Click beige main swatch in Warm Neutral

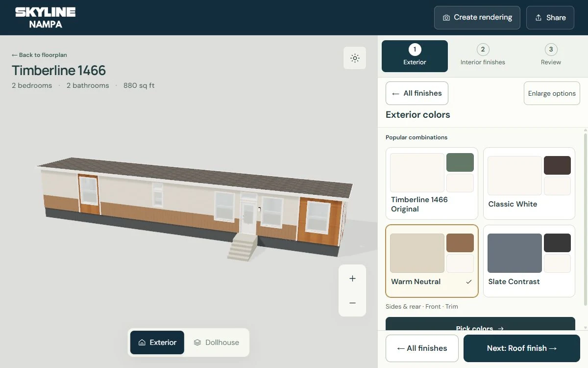coord(417,253)
